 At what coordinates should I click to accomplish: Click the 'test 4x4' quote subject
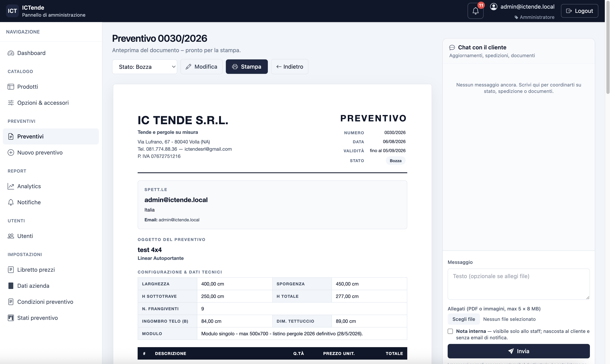[x=149, y=250]
